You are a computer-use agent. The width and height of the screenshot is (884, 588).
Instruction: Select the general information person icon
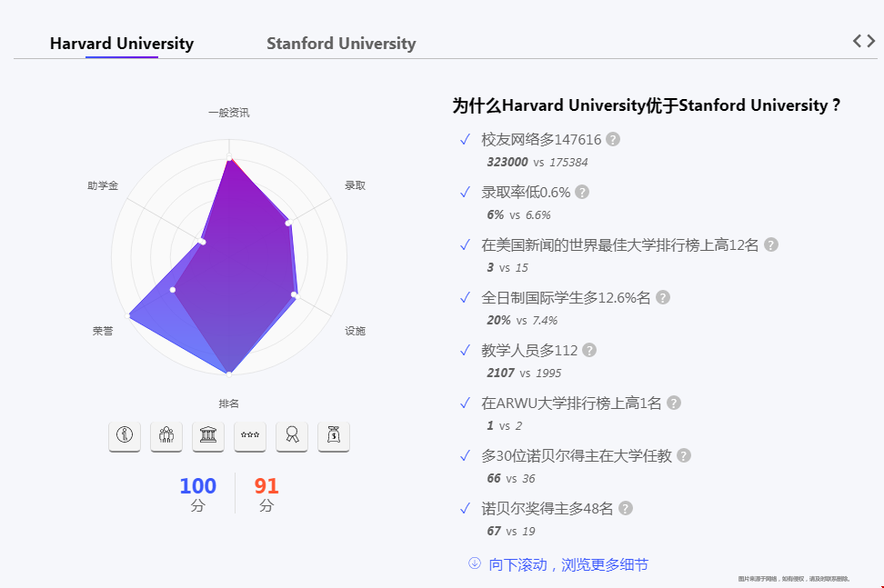point(125,436)
